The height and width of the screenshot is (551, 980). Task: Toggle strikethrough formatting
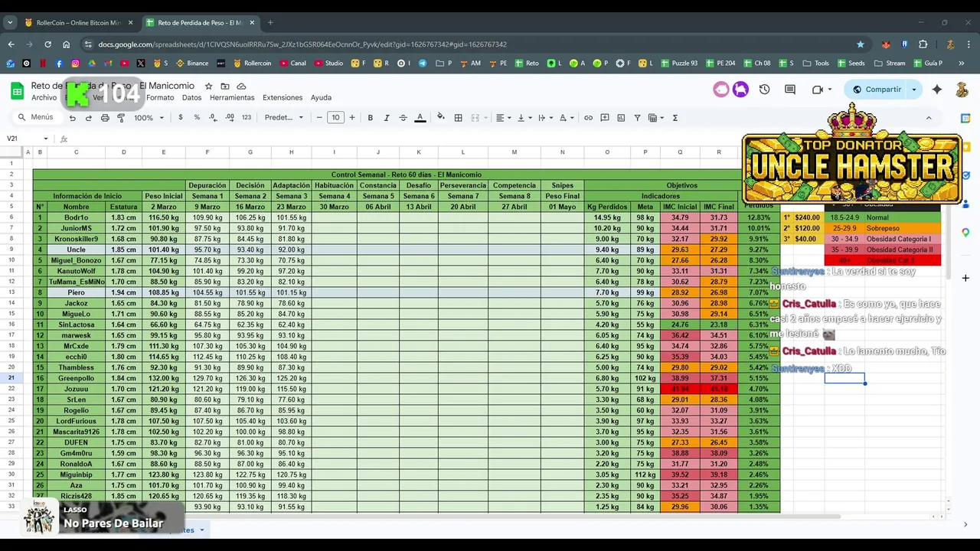click(403, 118)
